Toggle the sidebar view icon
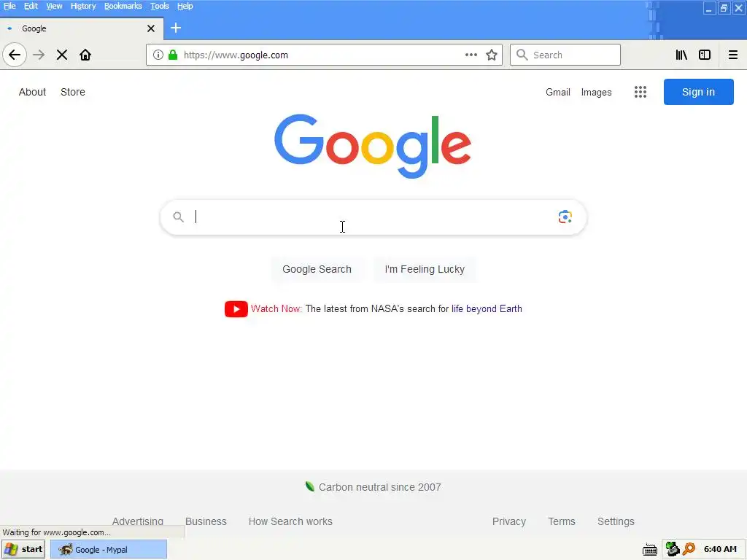The image size is (747, 560). coord(705,55)
